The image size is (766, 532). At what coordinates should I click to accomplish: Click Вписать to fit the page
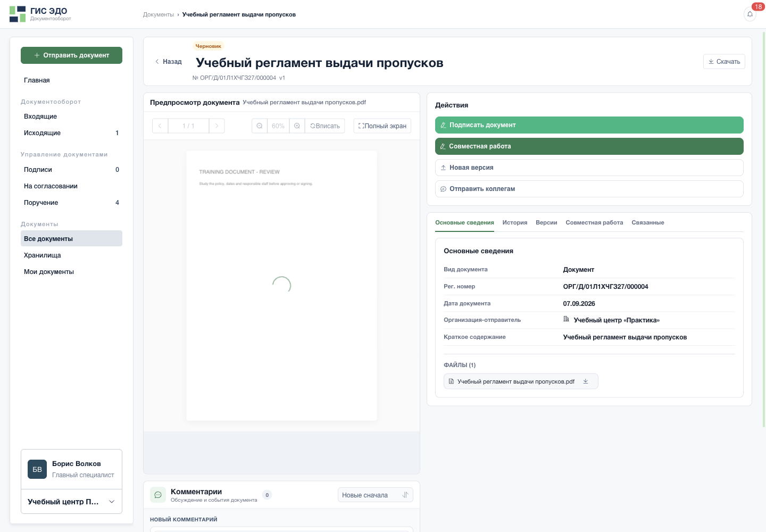[x=325, y=126]
